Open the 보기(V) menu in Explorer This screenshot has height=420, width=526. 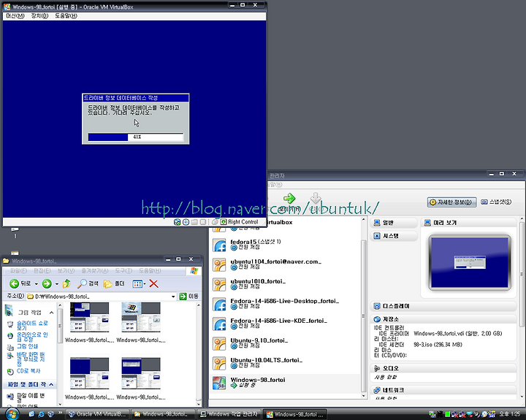66,271
